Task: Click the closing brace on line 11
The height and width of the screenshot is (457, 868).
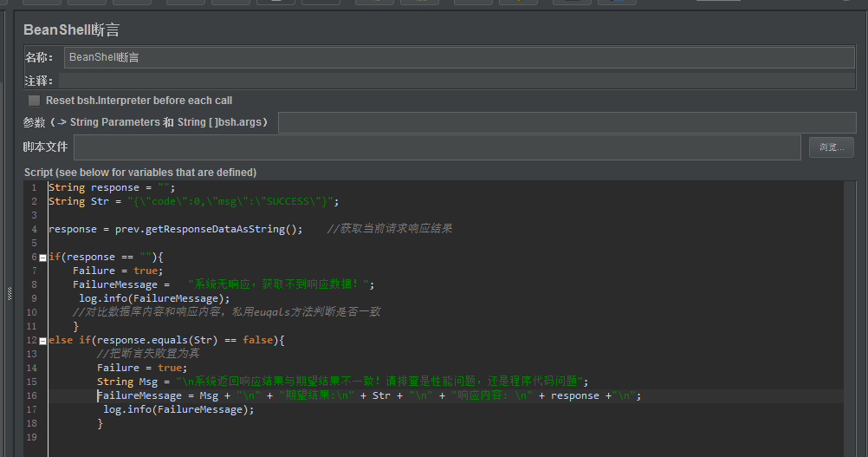Action: [x=76, y=327]
